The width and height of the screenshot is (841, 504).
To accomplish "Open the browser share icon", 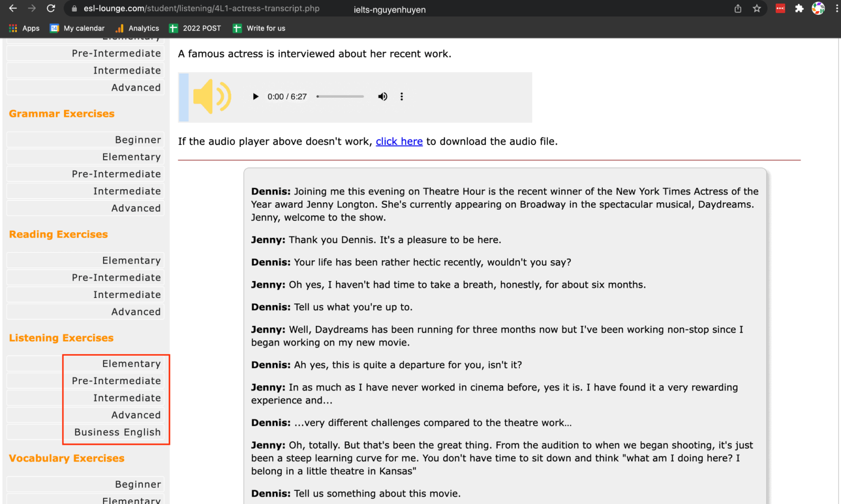I will [x=738, y=8].
